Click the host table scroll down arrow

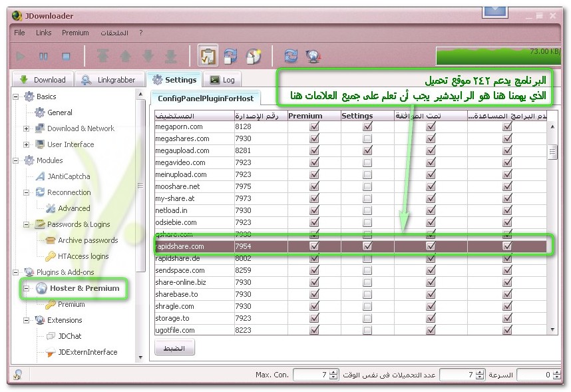tap(552, 330)
